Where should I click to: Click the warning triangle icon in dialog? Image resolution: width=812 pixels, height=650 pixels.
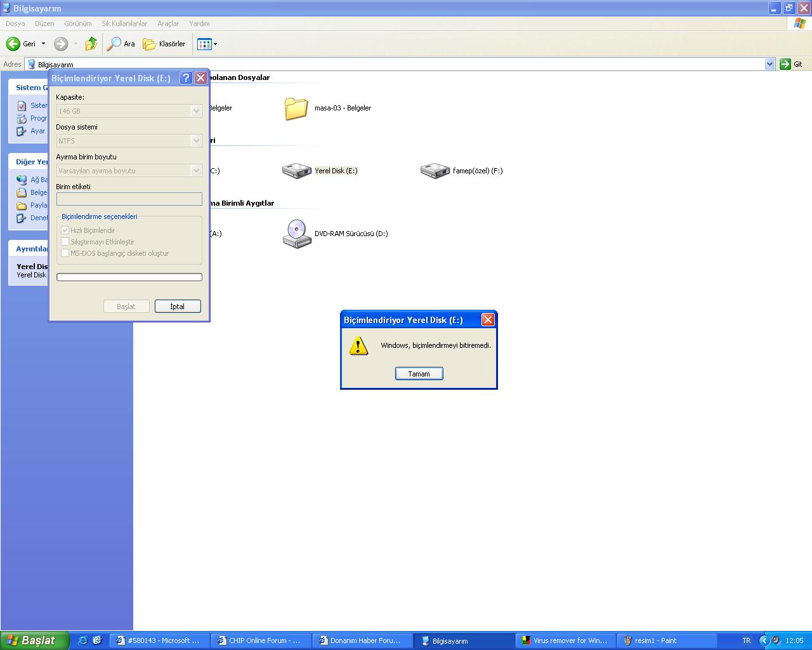pos(358,346)
